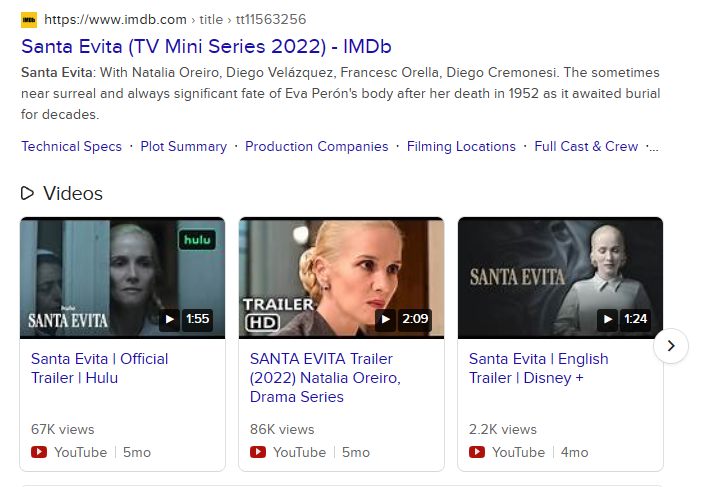This screenshot has width=706, height=487.
Task: Open the Santa Evita Official Trailer Hulu title
Action: 100,368
